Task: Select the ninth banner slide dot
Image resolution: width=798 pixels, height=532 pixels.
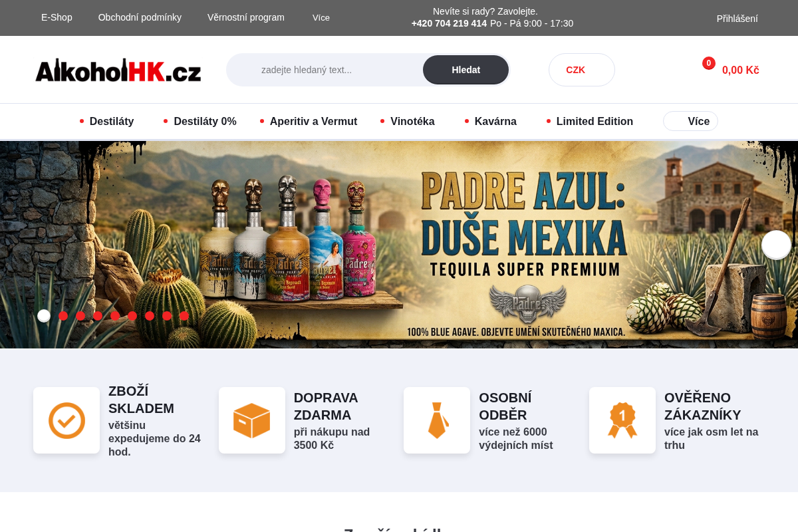Action: tap(184, 316)
